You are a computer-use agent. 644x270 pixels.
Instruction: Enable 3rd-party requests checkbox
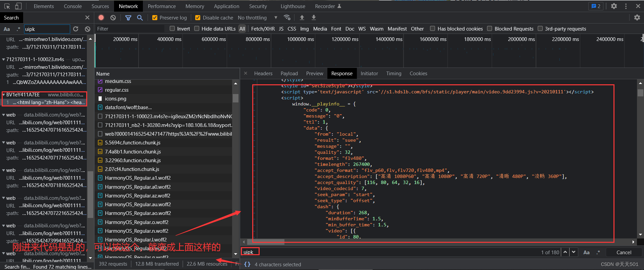pos(540,29)
